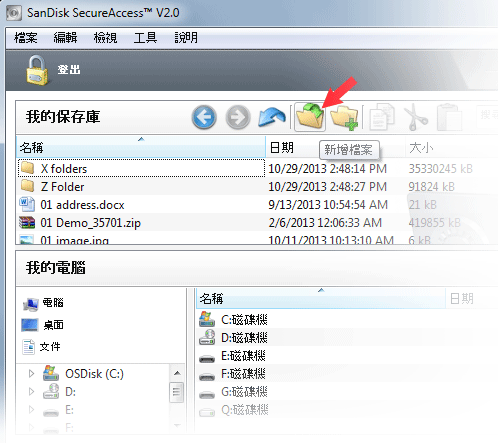The height and width of the screenshot is (443, 498).
Task: Select the file 01 address.docx
Action: (x=82, y=204)
